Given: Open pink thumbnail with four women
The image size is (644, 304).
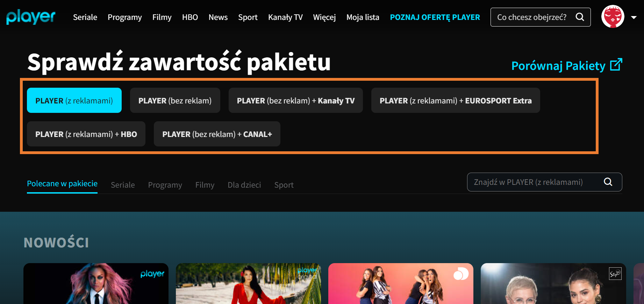Looking at the screenshot, I should click(401, 283).
